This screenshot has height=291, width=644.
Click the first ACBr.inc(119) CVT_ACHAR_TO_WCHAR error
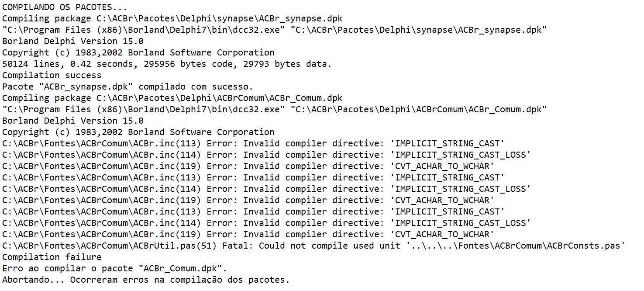(x=248, y=166)
